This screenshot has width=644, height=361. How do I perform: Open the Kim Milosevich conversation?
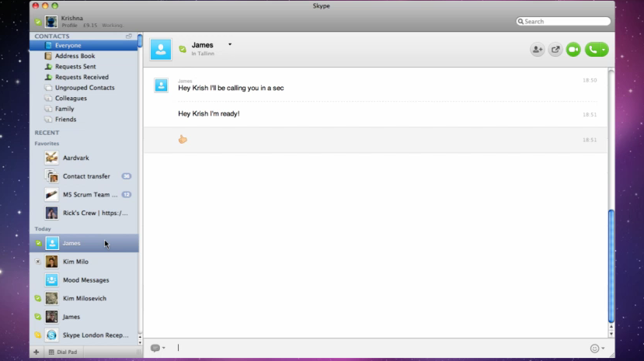84,299
